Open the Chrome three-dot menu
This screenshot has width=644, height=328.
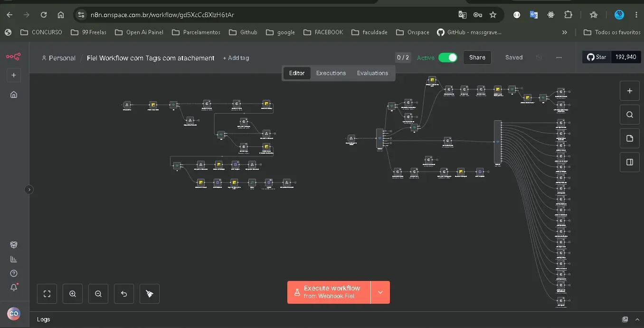636,15
